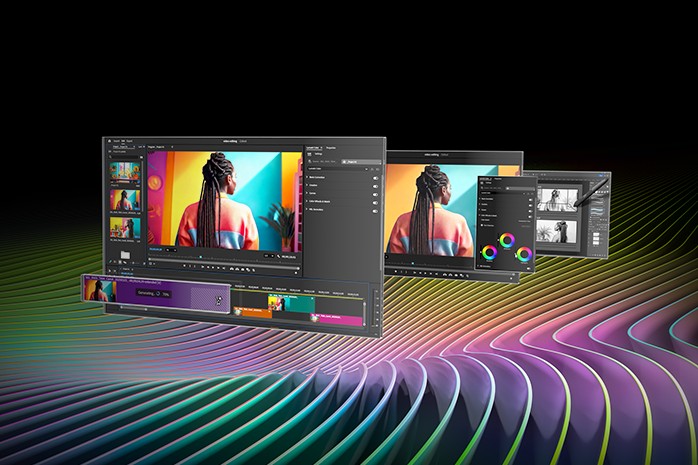Click the right Highlights color wheel
The image size is (698, 465).
click(x=524, y=255)
